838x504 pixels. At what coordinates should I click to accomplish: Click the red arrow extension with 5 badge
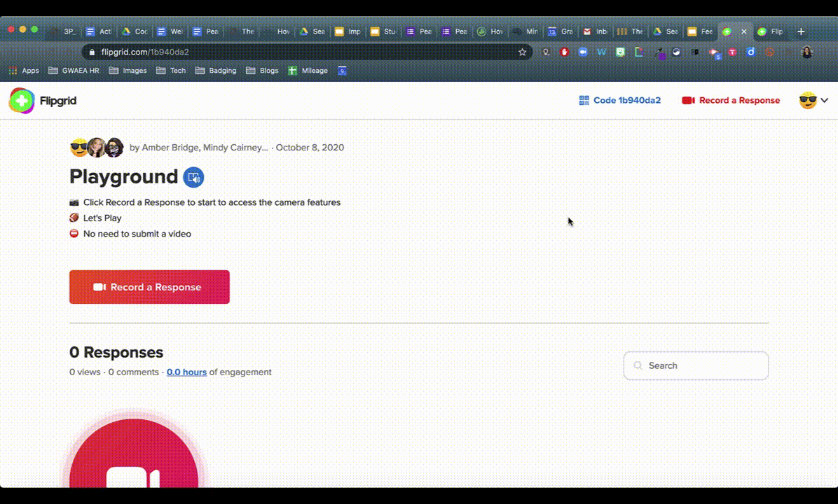714,53
